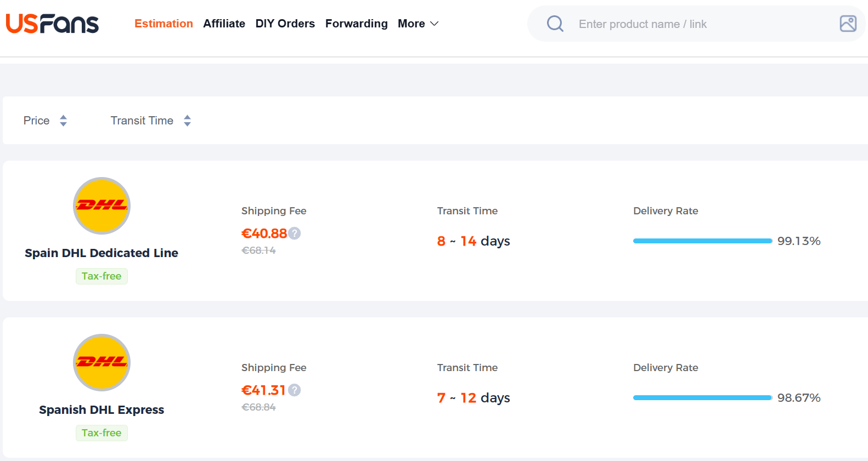Click the search magnifier icon

tap(555, 24)
